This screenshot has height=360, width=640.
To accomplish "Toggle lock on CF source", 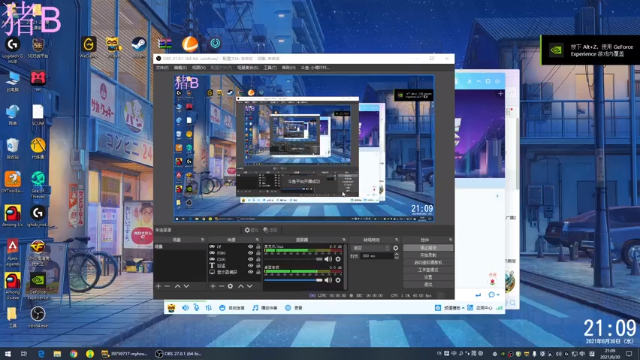I will point(258,247).
